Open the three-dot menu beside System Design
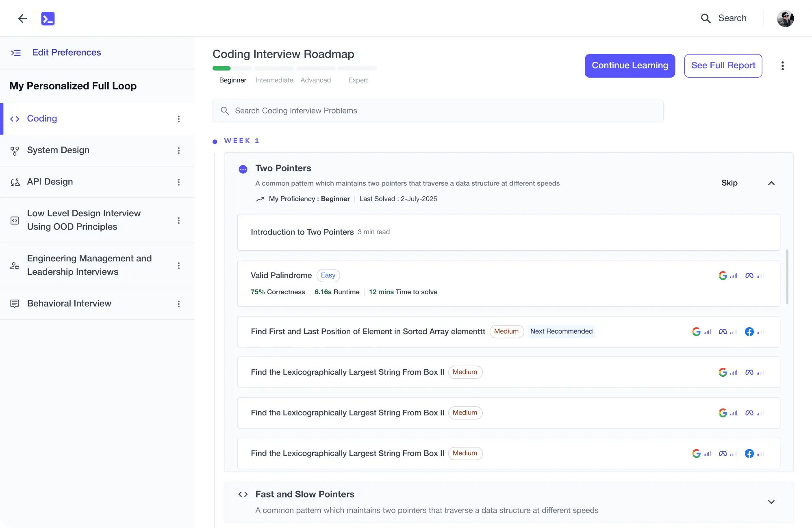Viewport: 812px width, 528px height. (x=178, y=150)
